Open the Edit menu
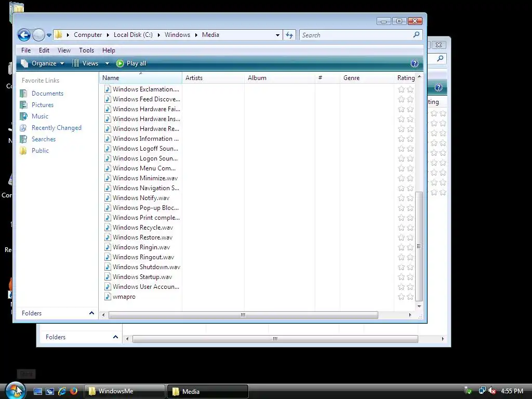This screenshot has width=532, height=399. pyautogui.click(x=44, y=50)
